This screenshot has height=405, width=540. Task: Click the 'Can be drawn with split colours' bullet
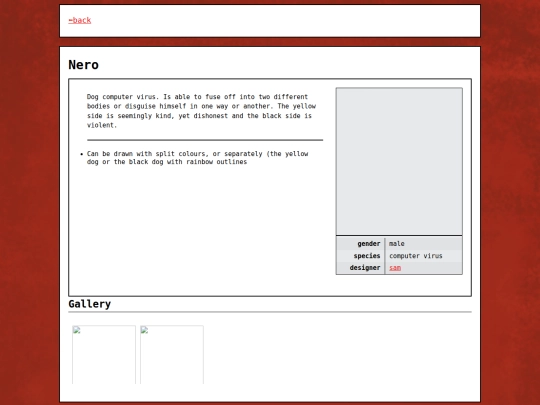point(197,158)
